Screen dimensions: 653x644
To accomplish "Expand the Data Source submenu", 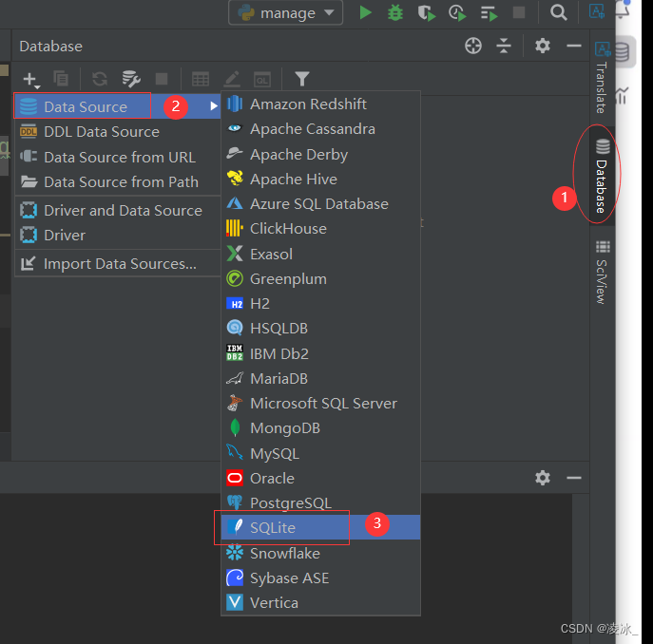I will point(118,106).
